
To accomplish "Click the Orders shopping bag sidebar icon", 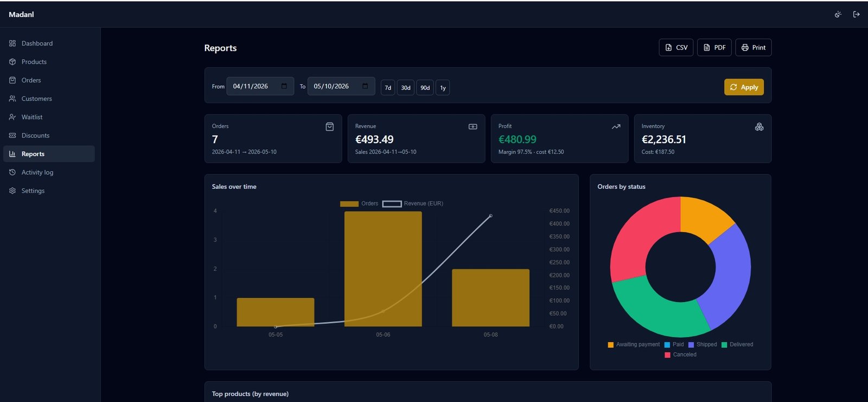I will click(12, 80).
